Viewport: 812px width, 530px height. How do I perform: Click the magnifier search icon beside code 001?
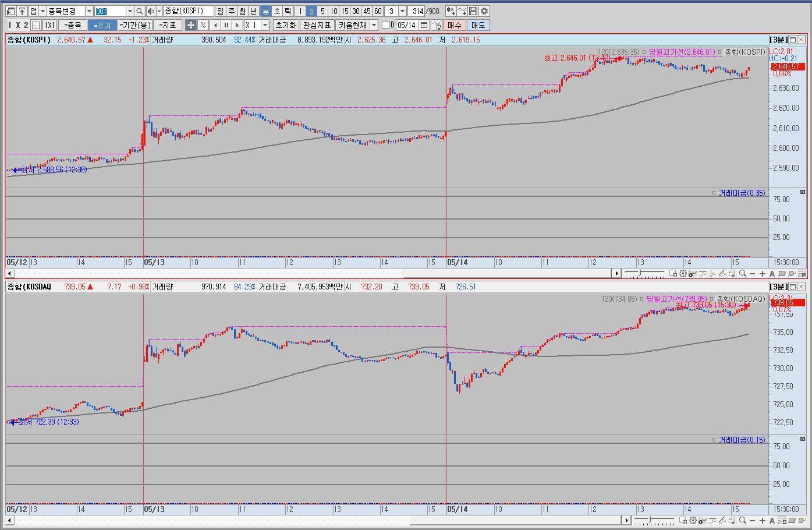pyautogui.click(x=140, y=11)
